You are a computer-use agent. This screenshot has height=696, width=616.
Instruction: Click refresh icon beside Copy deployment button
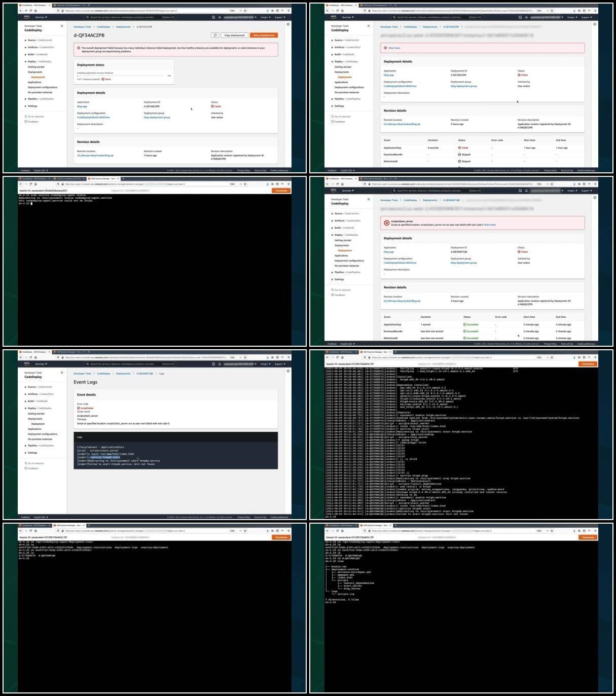[215, 35]
